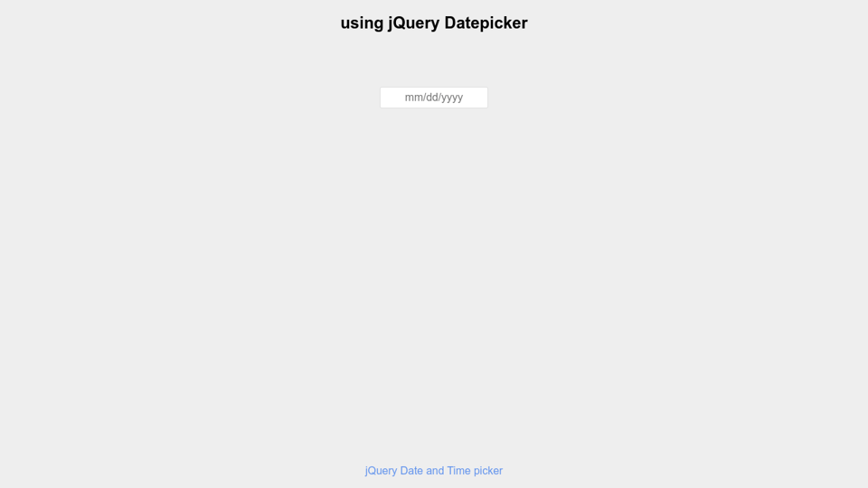Click the word 'using' in the title
The height and width of the screenshot is (488, 868).
tap(362, 23)
